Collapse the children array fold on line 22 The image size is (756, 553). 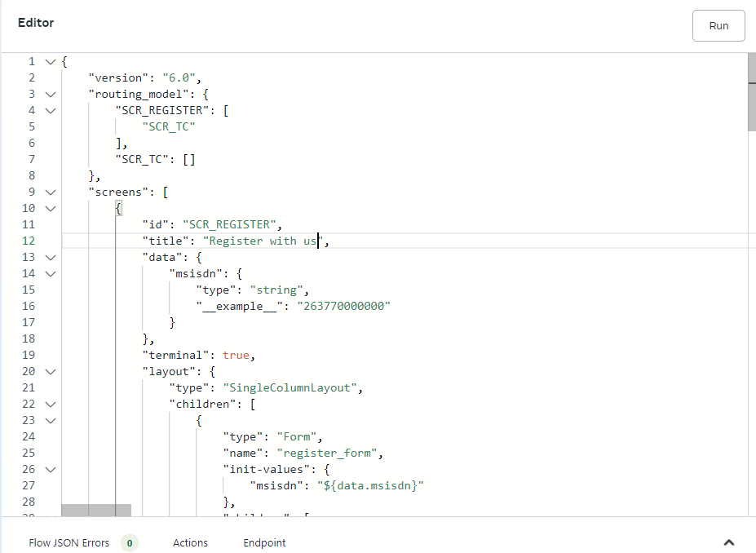click(51, 405)
